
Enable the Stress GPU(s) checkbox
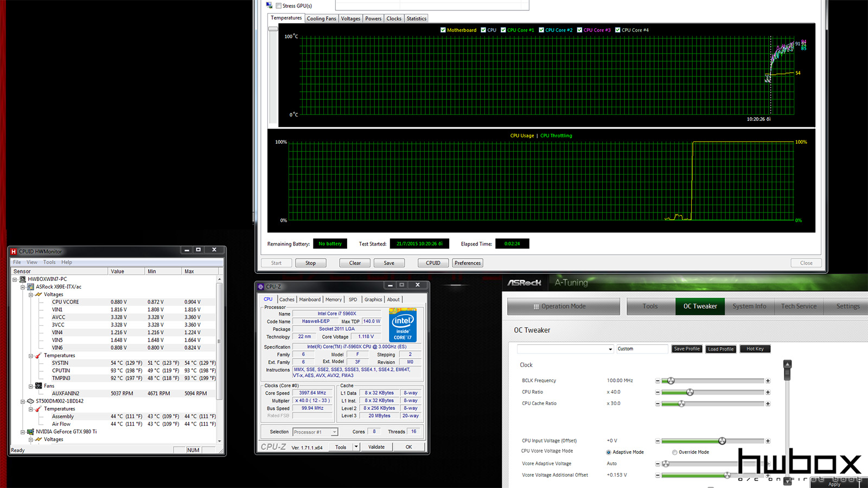coord(278,6)
